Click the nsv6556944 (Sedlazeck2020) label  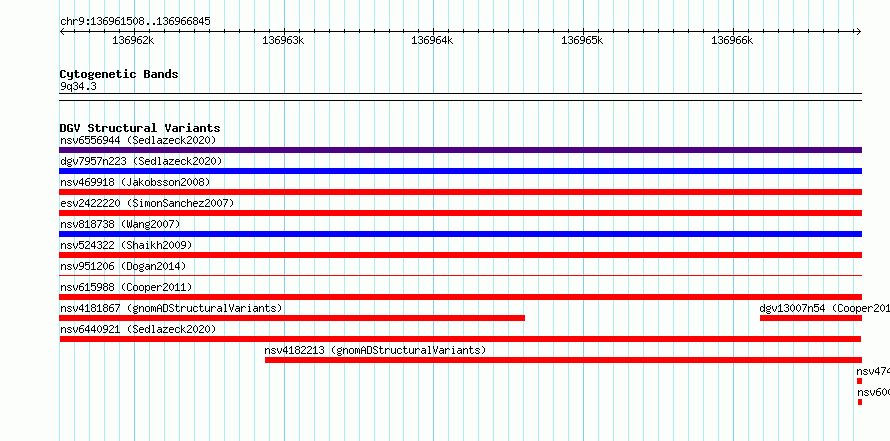click(138, 140)
